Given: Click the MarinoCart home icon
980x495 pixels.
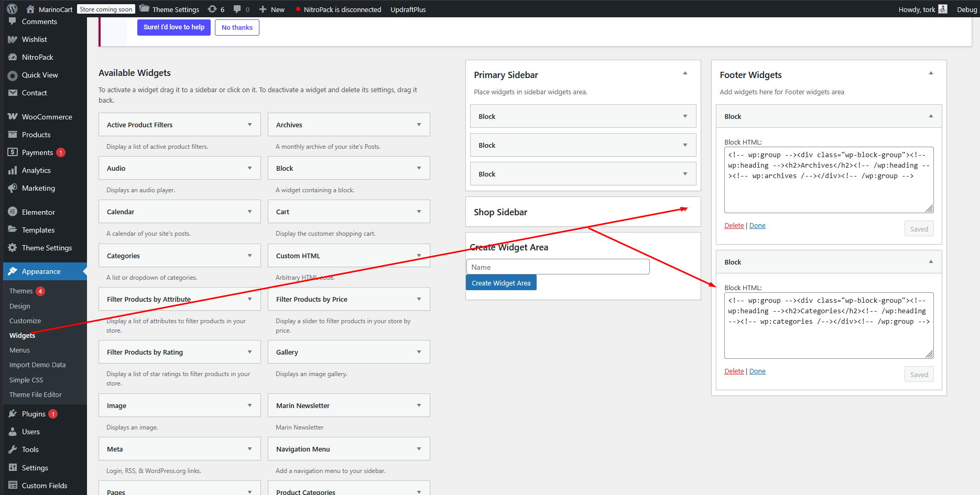Looking at the screenshot, I should 30,9.
